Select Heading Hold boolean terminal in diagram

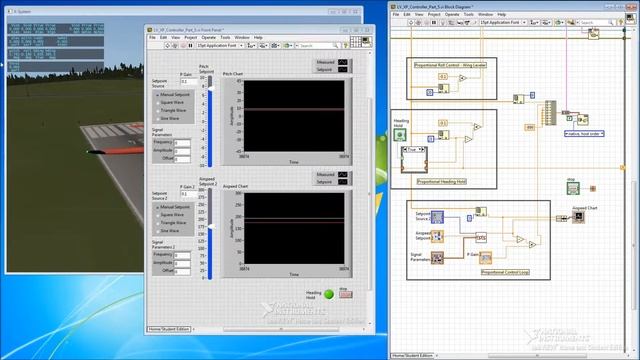pos(400,135)
